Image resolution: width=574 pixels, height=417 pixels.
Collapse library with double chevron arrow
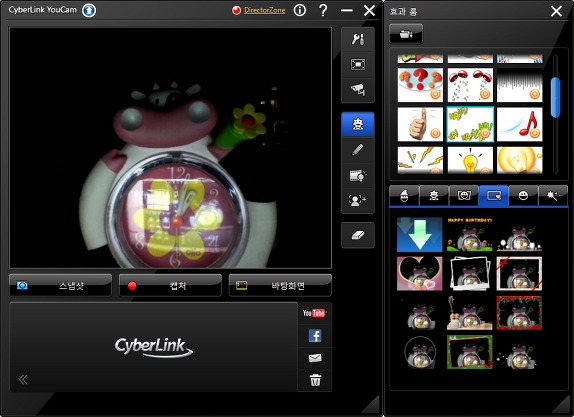pyautogui.click(x=23, y=379)
